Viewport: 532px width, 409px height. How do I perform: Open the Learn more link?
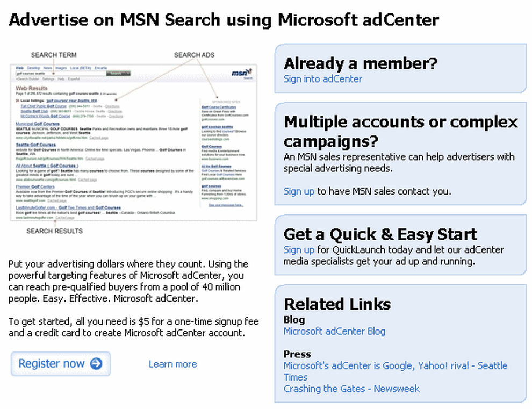pyautogui.click(x=172, y=364)
